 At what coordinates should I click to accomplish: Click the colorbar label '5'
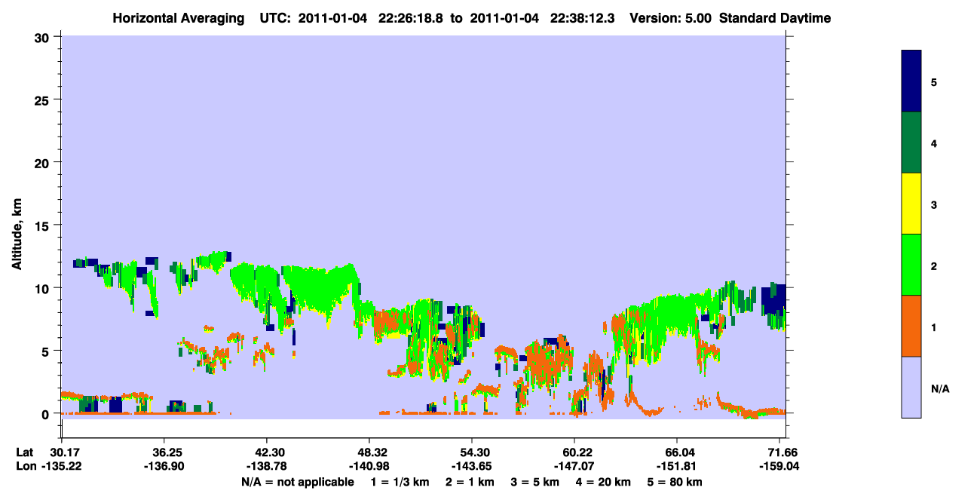point(934,82)
